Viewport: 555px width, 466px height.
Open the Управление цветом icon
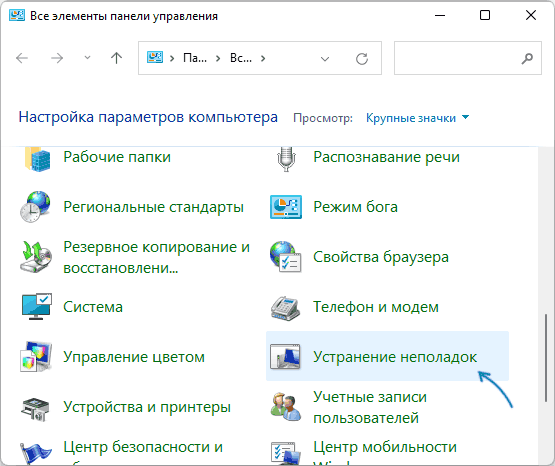point(36,357)
